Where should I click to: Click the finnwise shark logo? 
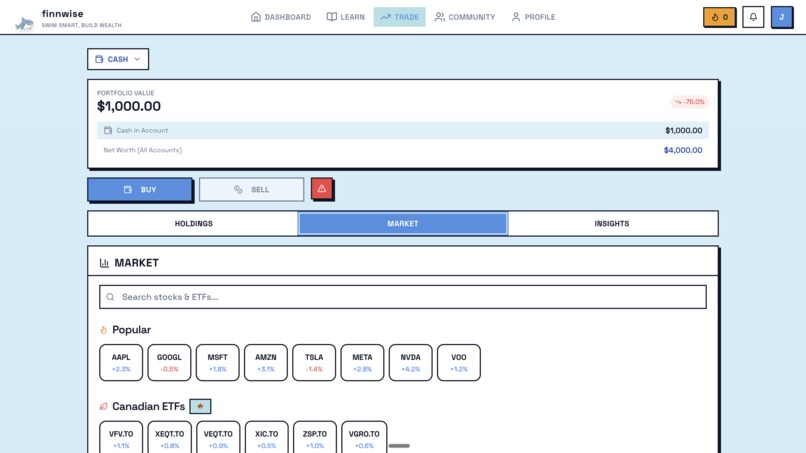tap(24, 23)
